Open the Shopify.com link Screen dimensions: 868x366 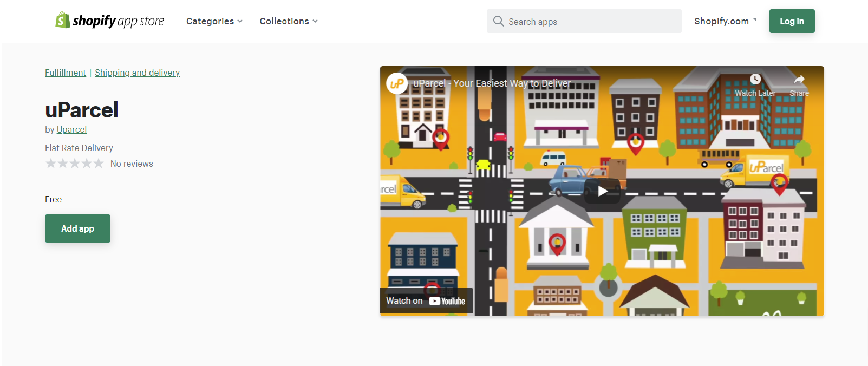pos(721,21)
